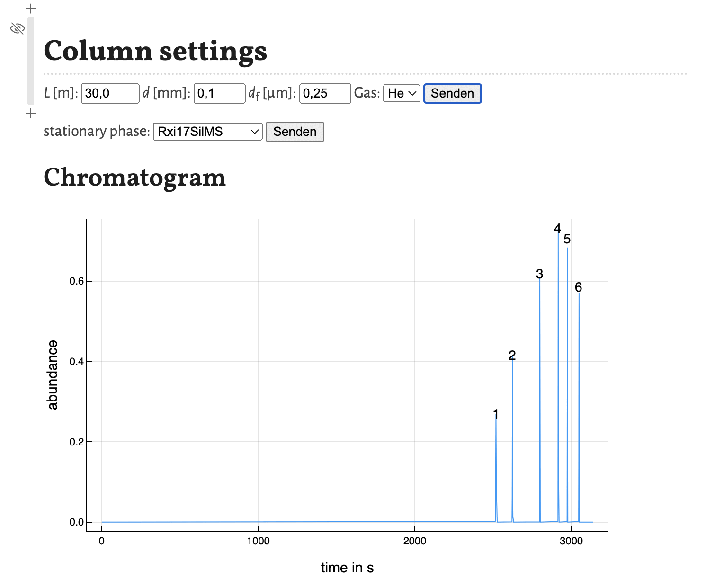The height and width of the screenshot is (588, 715).
Task: Click the add cell plus icon above the Column settings cell
Action: point(31,9)
